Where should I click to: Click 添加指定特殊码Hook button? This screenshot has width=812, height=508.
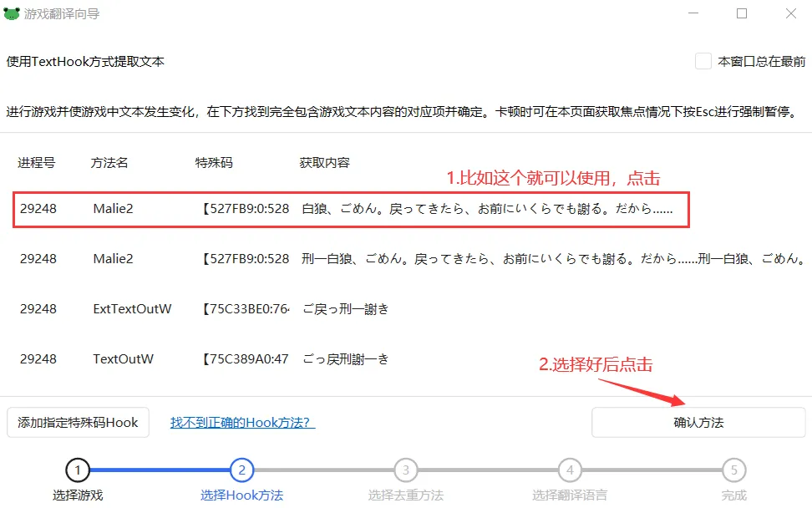[x=78, y=422]
